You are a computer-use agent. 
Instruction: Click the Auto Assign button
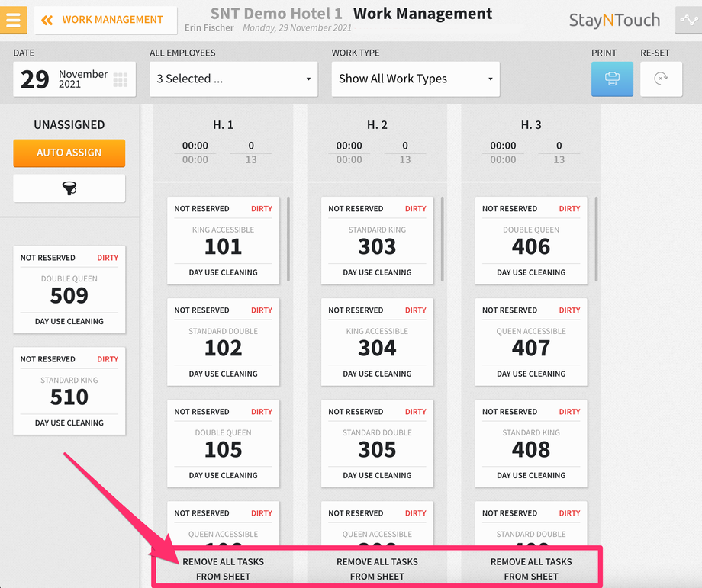point(69,153)
